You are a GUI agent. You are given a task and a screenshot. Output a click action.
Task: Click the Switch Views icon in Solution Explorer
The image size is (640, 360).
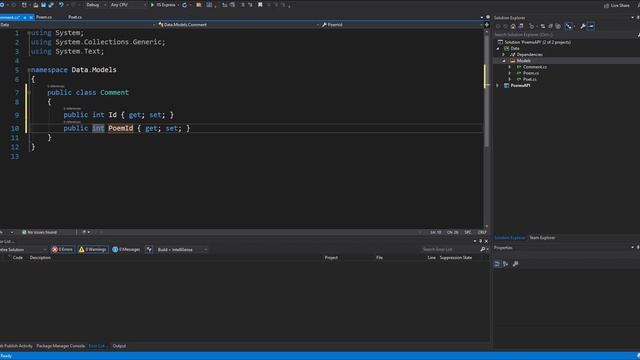tap(521, 26)
